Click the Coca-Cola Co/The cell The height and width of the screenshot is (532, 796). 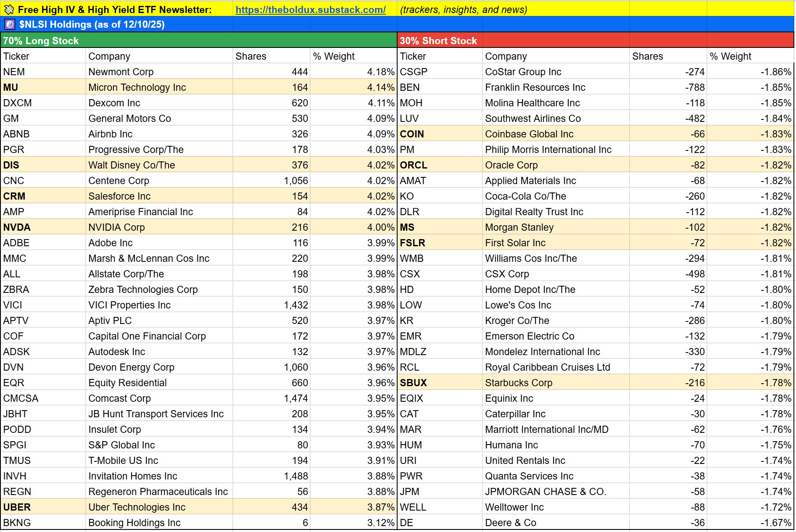556,196
